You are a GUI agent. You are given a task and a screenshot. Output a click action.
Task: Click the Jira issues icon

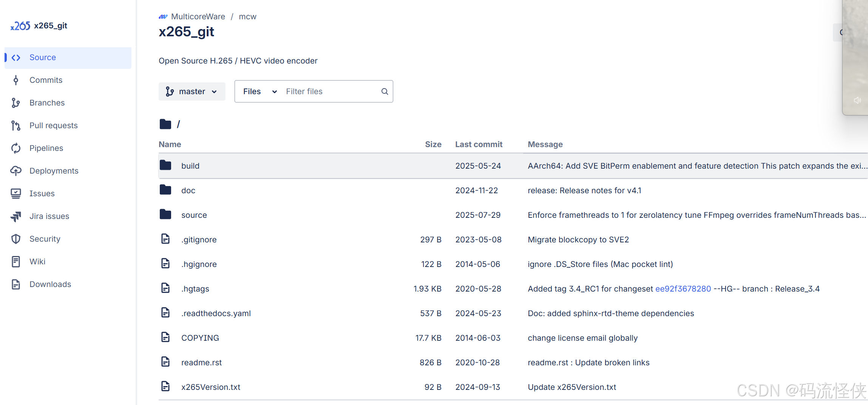[16, 216]
